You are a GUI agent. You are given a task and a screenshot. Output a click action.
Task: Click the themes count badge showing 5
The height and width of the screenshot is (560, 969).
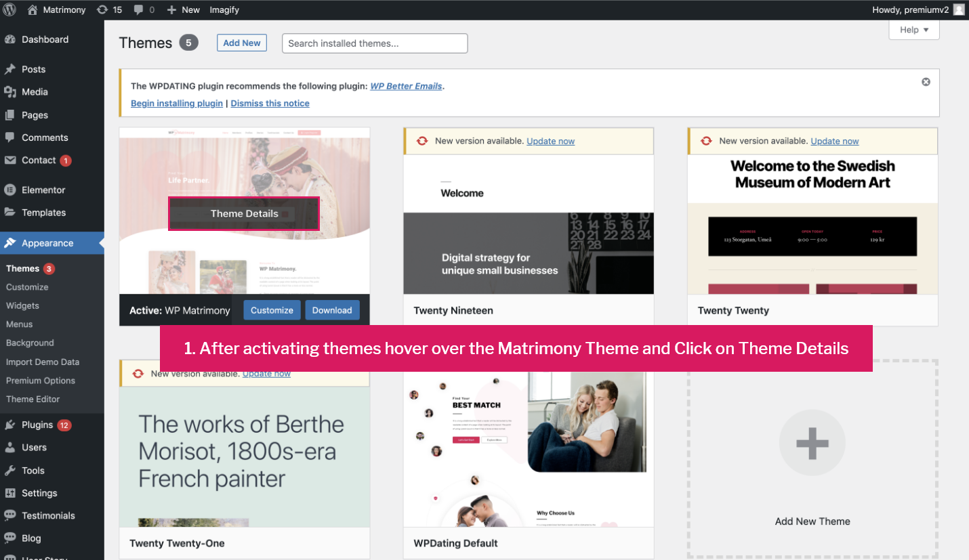pyautogui.click(x=188, y=43)
